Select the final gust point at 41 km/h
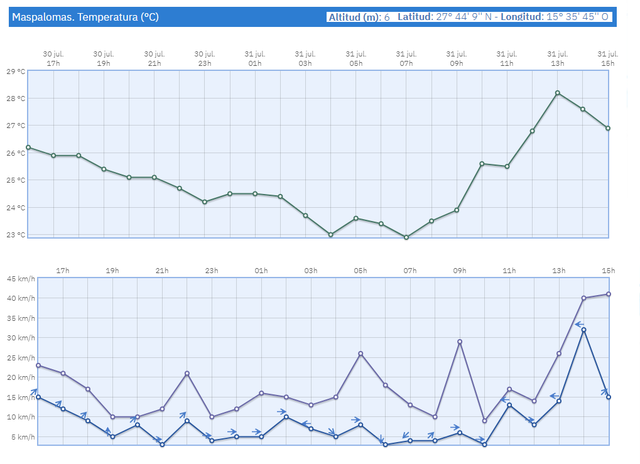640x464 pixels. pyautogui.click(x=609, y=294)
